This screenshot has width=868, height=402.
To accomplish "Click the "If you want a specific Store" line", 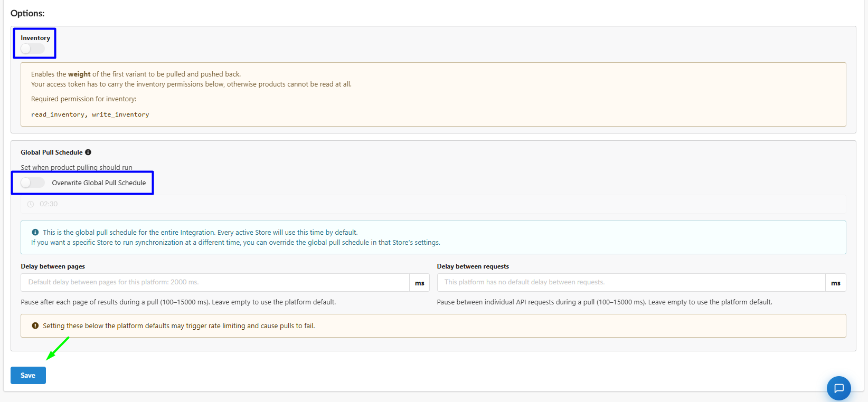I will (x=235, y=243).
